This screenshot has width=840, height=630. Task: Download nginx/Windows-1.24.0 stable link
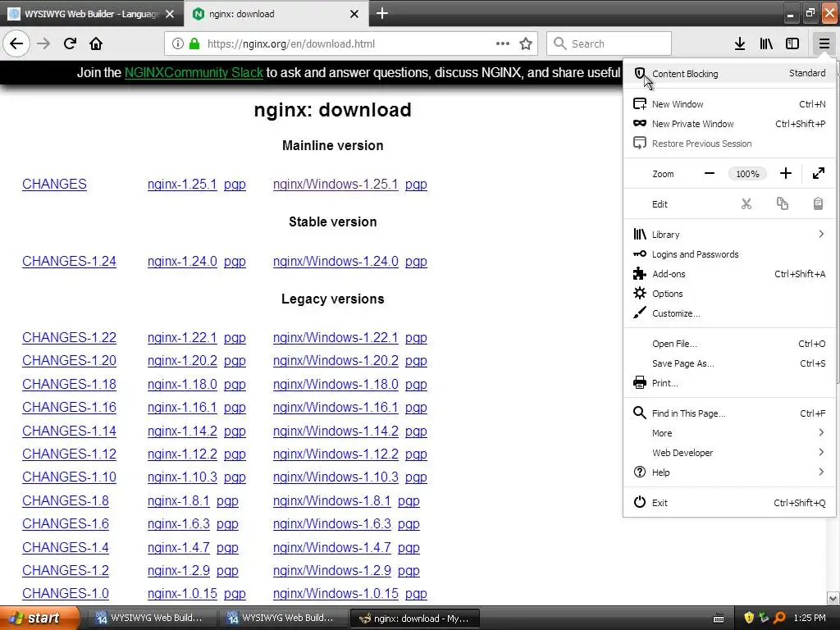pyautogui.click(x=336, y=262)
